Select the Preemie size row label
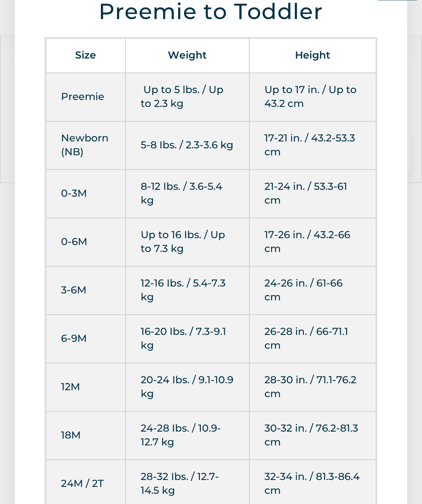 point(82,97)
